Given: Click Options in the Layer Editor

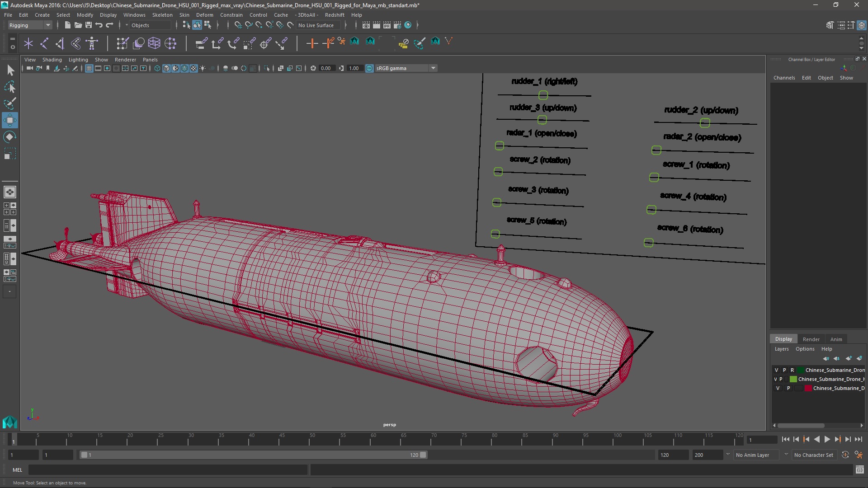Looking at the screenshot, I should (x=805, y=349).
